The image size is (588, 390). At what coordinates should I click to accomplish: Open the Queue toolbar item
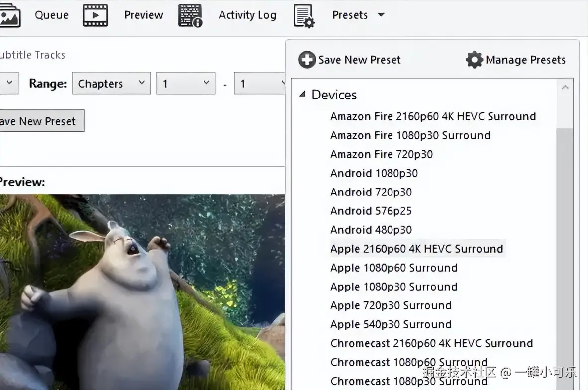tap(51, 15)
